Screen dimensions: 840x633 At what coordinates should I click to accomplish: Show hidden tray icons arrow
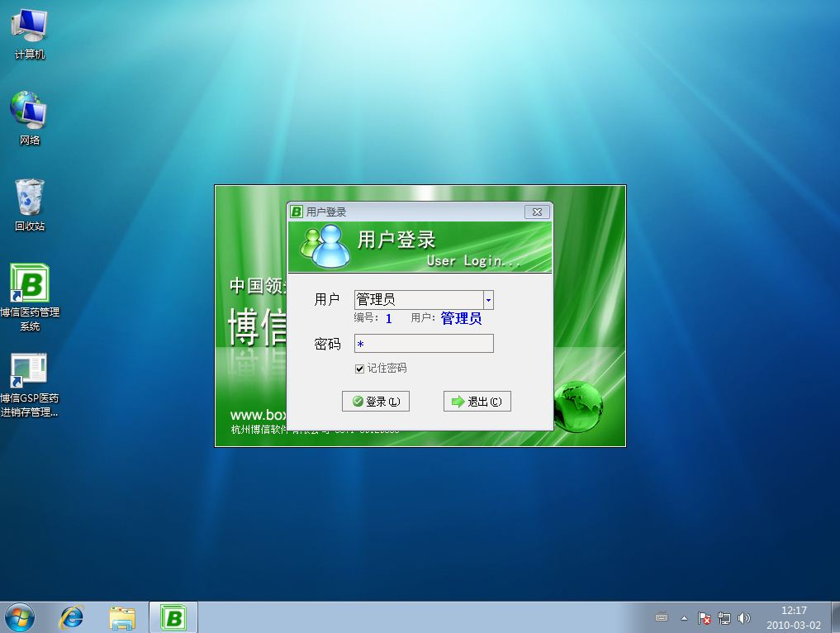[684, 617]
